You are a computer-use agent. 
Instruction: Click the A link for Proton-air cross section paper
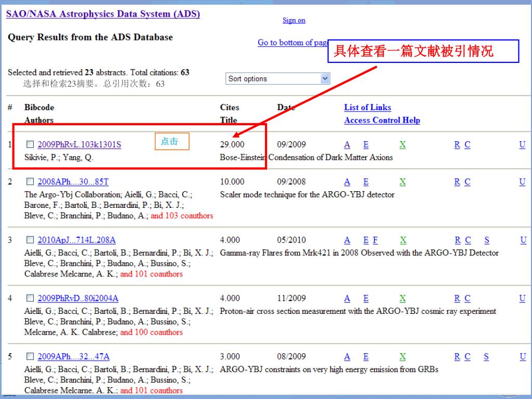347,299
